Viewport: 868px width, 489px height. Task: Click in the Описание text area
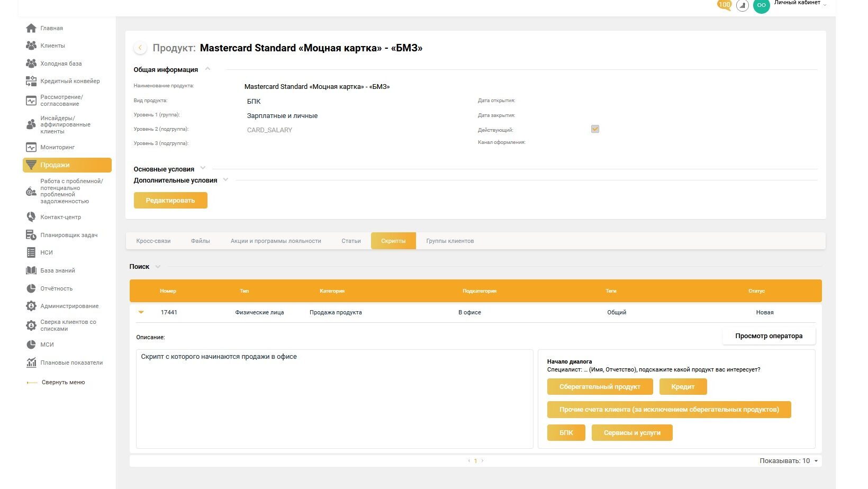click(x=334, y=399)
